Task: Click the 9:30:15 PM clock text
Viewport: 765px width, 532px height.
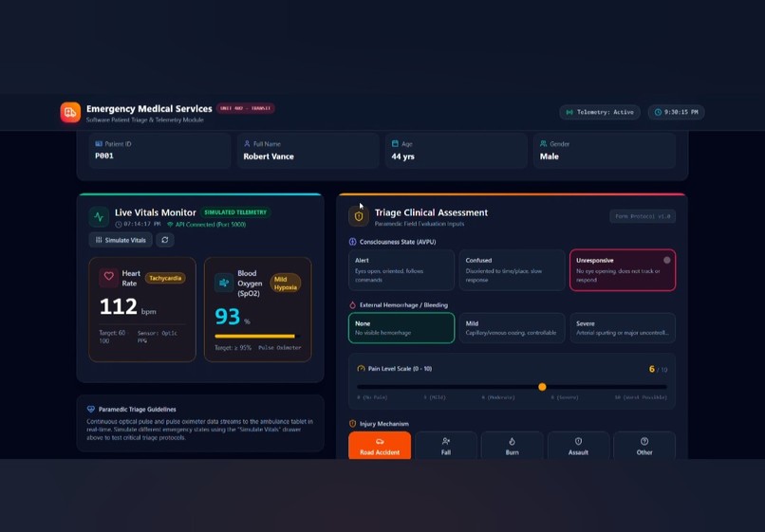Action: 681,112
